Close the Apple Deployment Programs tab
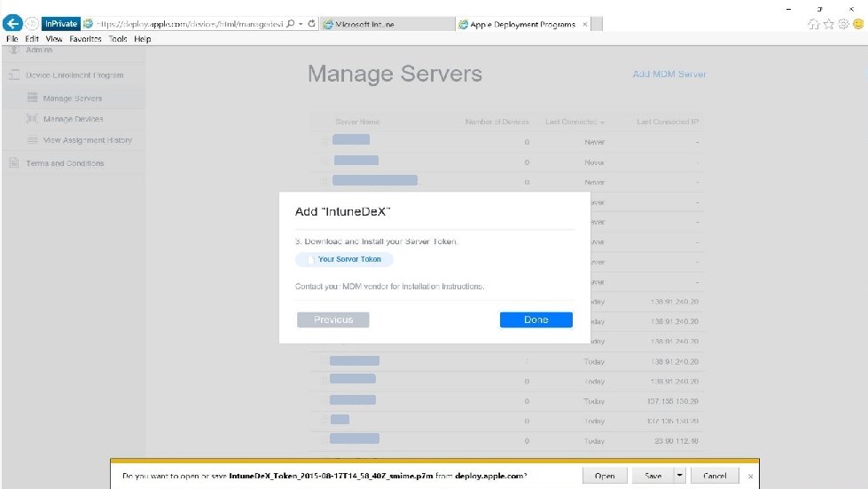 coord(584,24)
